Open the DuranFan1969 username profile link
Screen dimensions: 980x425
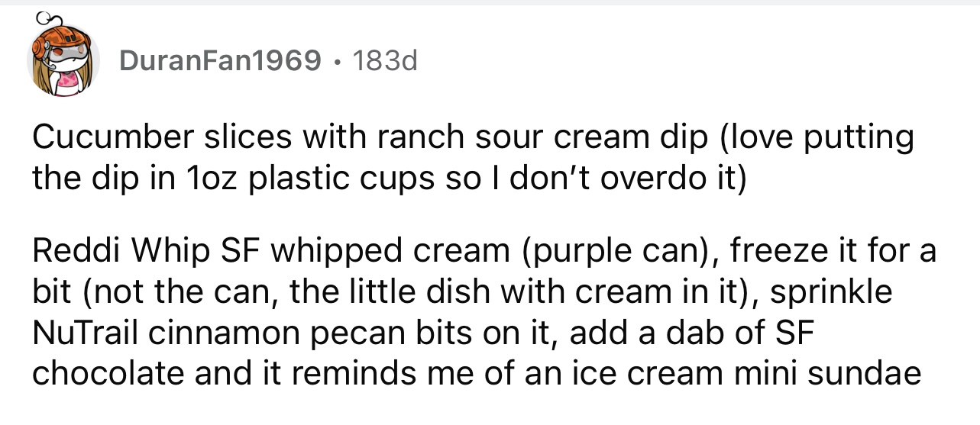pos(220,60)
